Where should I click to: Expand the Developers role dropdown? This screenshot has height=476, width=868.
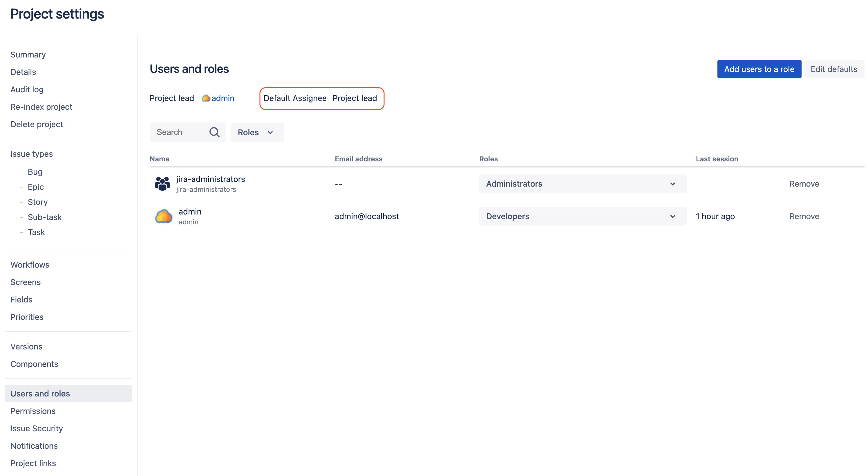click(582, 217)
